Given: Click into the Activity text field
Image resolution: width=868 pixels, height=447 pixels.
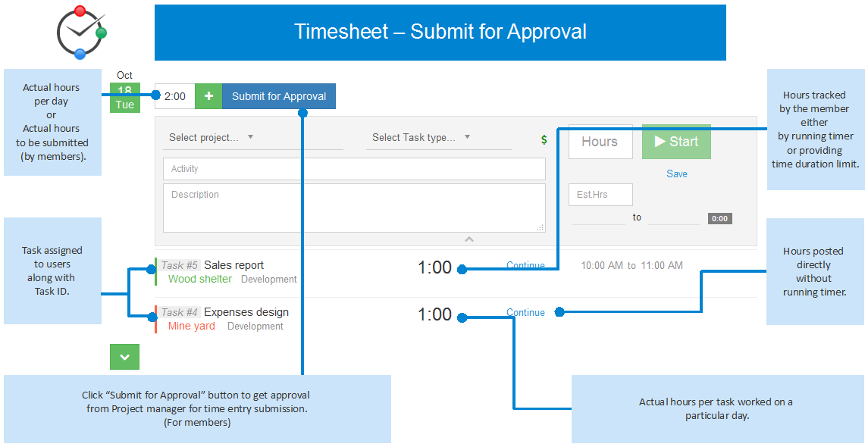Looking at the screenshot, I should click(x=354, y=169).
